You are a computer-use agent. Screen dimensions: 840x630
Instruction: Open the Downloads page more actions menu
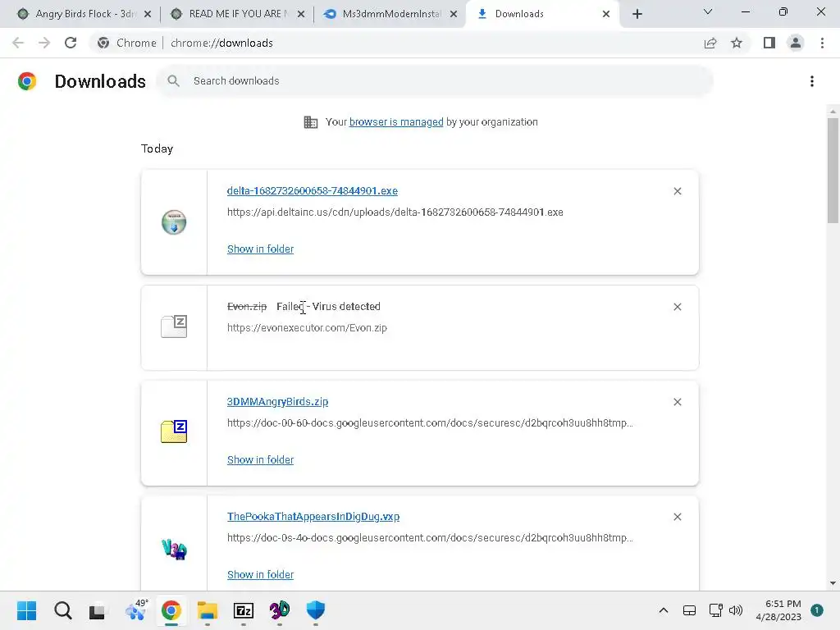coord(812,81)
